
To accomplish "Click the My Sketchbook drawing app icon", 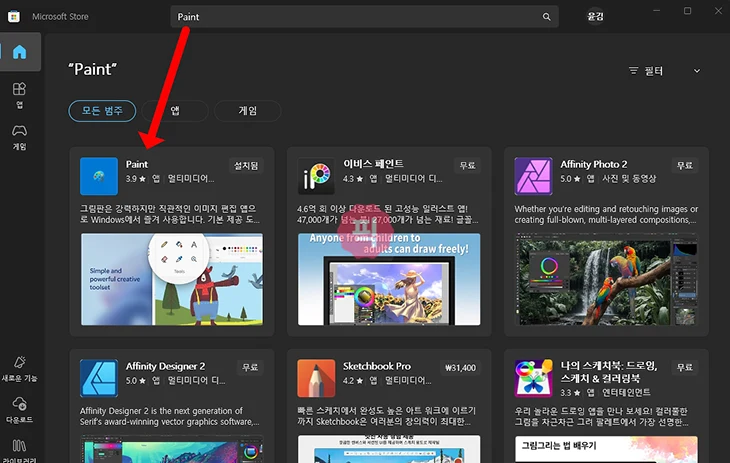I will pos(533,378).
